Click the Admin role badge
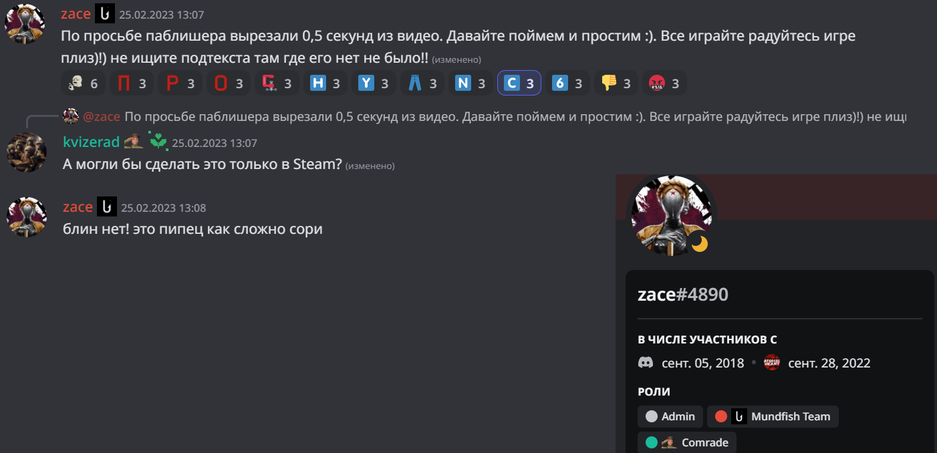 coord(670,417)
